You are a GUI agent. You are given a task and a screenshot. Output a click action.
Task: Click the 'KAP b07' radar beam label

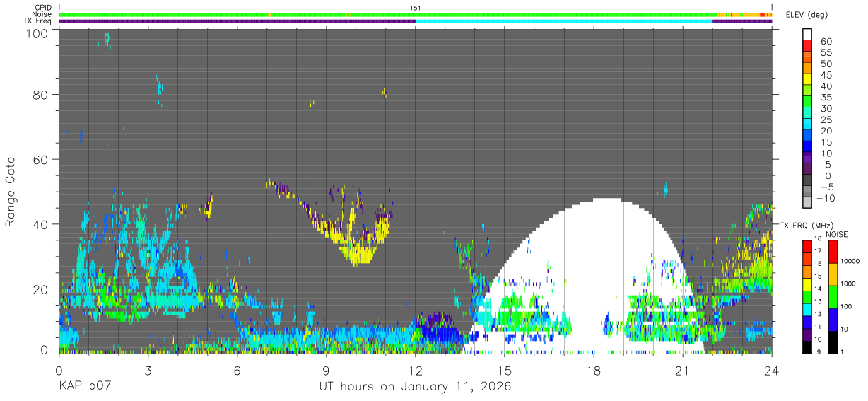coord(84,387)
